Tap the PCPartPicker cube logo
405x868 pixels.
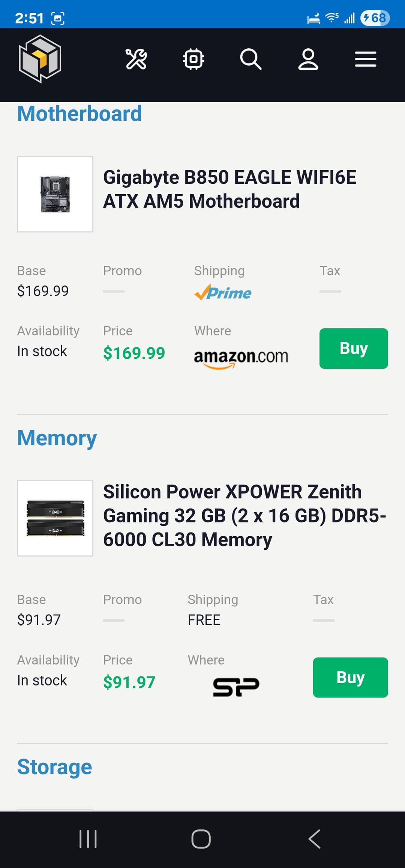coord(40,59)
